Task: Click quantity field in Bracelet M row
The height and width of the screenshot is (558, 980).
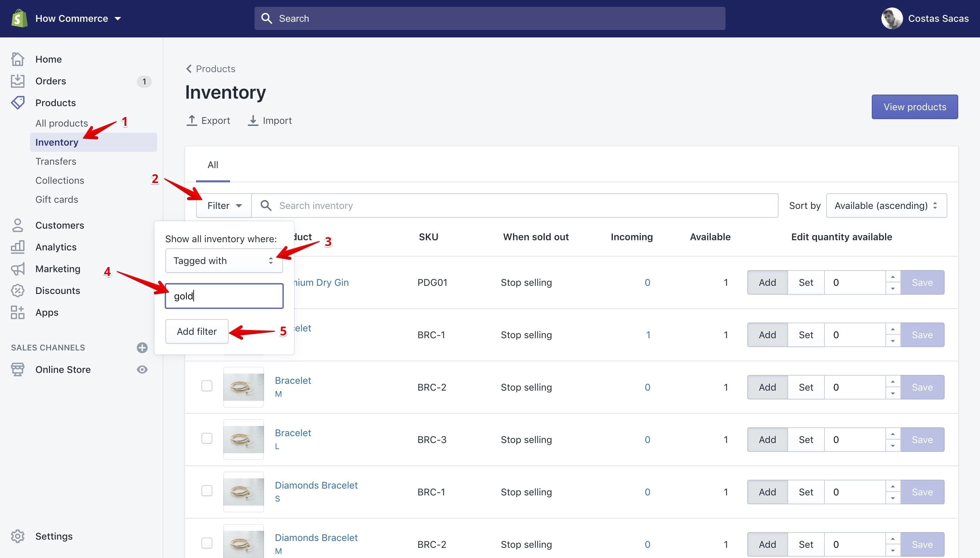Action: 855,387
